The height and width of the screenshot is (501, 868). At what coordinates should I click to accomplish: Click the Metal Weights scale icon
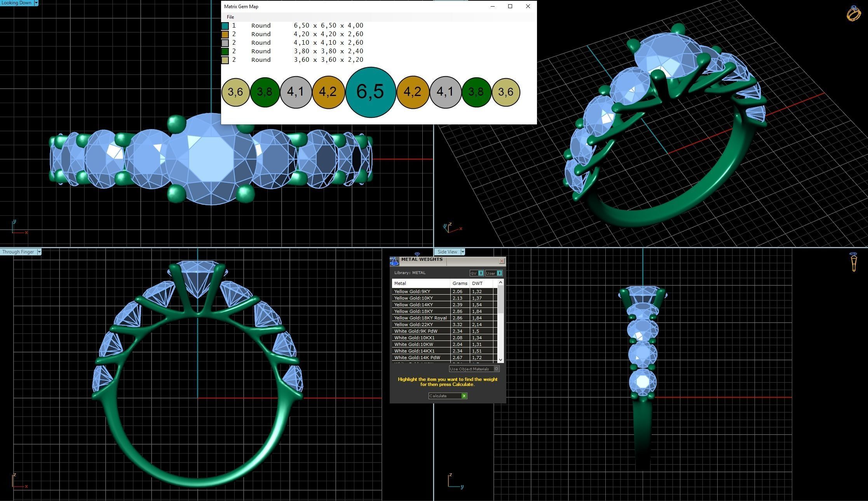pos(394,261)
